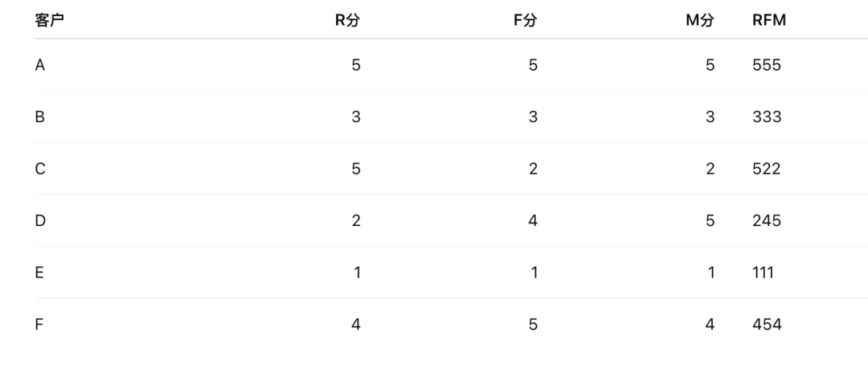Image resolution: width=868 pixels, height=369 pixels.
Task: Click customer F row label
Action: click(x=39, y=324)
